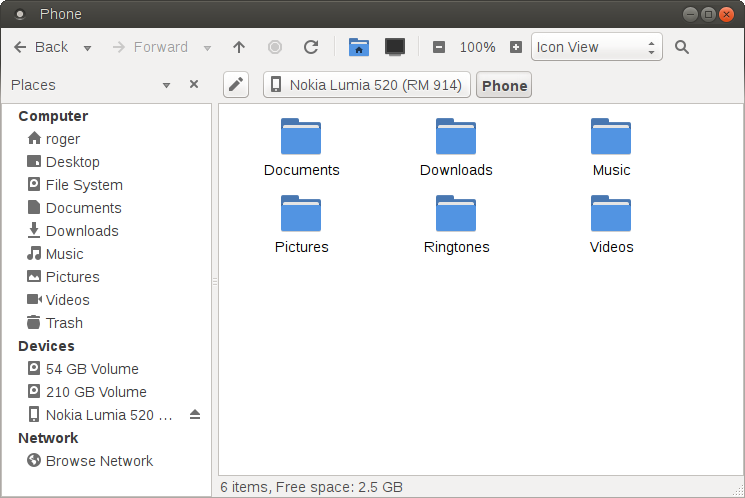
Task: Click the window resize grip corner
Action: 738,491
